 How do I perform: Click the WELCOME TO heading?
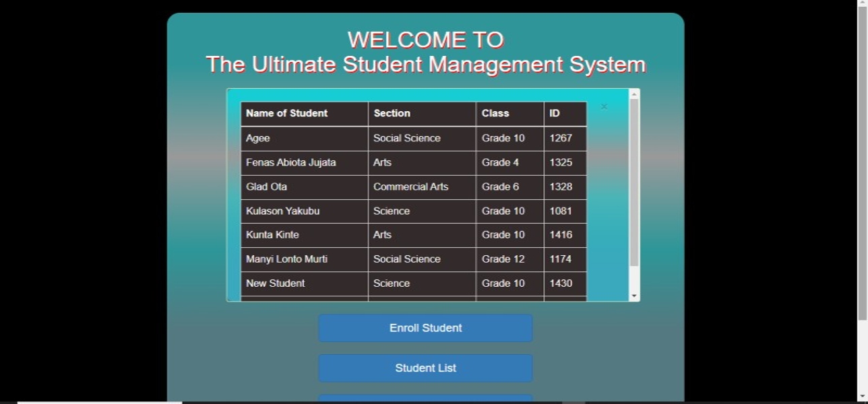click(x=426, y=40)
